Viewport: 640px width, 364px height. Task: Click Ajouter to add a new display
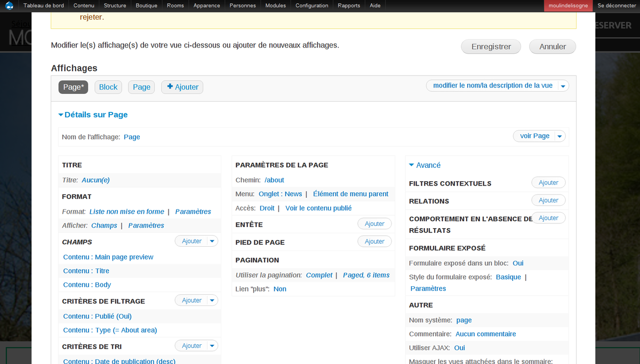point(182,87)
